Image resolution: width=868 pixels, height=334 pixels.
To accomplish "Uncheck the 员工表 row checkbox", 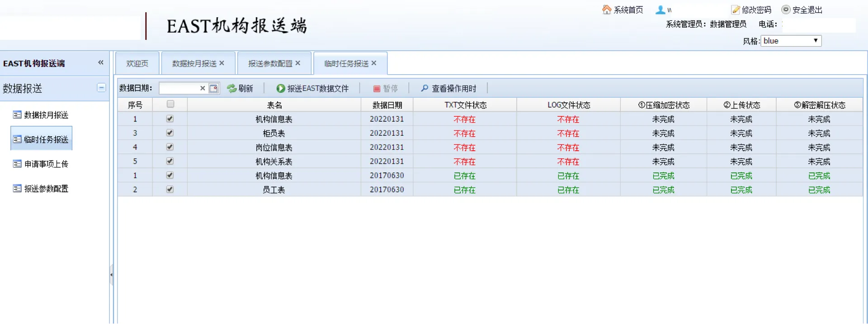I will (x=170, y=189).
